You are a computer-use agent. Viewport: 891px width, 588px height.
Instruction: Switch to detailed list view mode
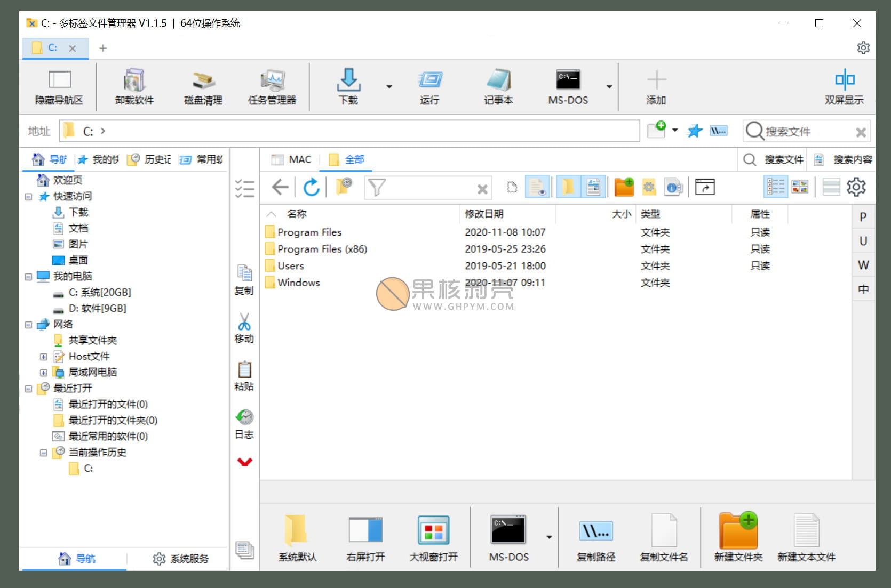click(776, 187)
